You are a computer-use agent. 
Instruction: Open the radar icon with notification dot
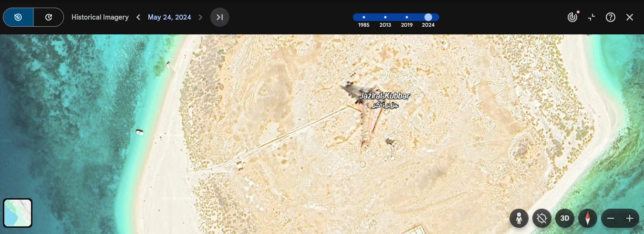[572, 17]
